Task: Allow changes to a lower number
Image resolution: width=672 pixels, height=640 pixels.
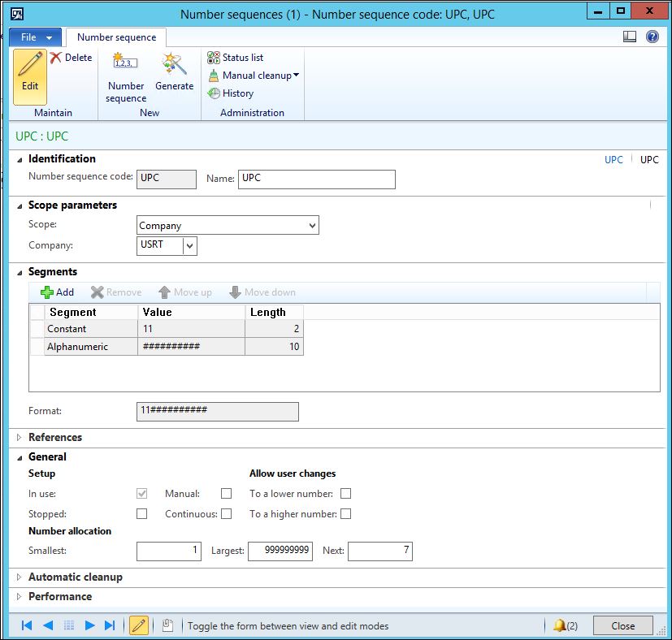Action: [x=346, y=494]
